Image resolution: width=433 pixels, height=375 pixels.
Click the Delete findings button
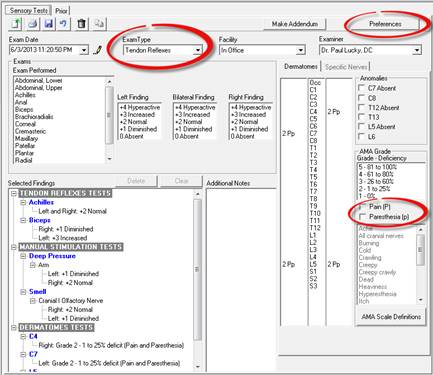pos(136,181)
